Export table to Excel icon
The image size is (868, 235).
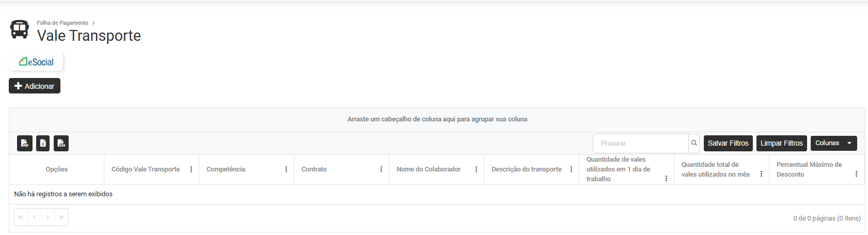point(43,143)
